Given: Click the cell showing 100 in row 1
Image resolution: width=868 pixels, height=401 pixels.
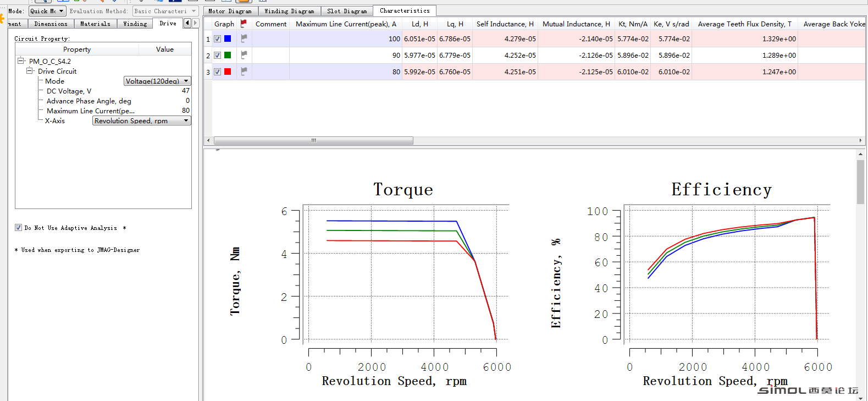Looking at the screenshot, I should point(346,39).
